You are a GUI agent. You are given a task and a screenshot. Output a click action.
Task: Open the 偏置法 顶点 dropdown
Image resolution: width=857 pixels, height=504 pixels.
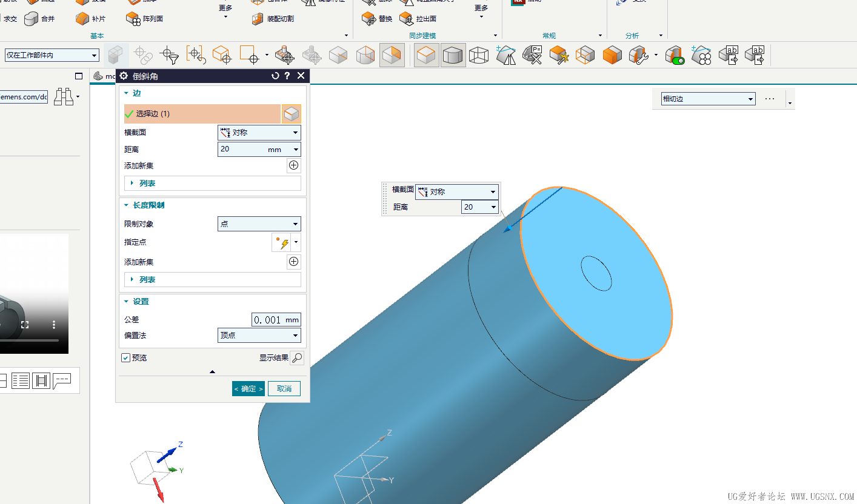(259, 335)
